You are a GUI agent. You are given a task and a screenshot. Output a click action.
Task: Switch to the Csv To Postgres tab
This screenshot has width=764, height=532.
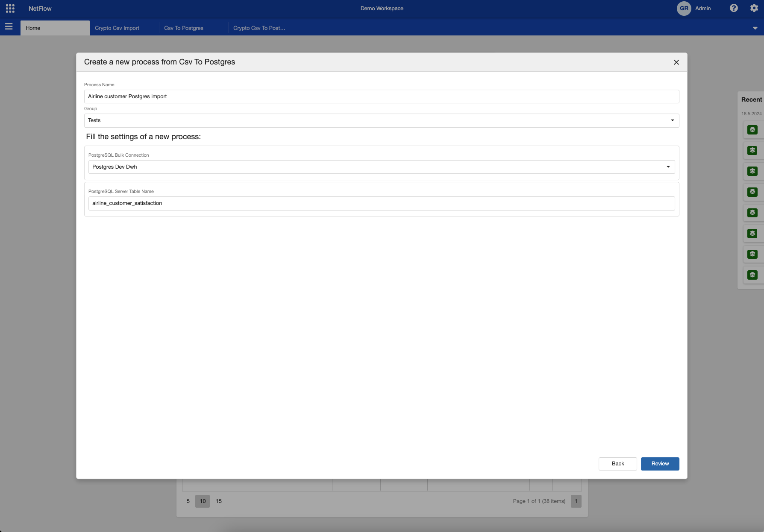tap(184, 28)
